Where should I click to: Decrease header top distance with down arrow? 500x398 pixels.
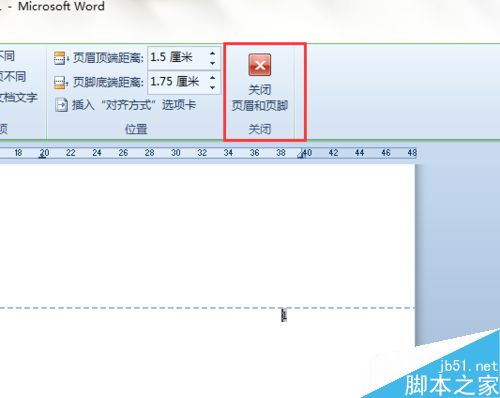click(213, 63)
